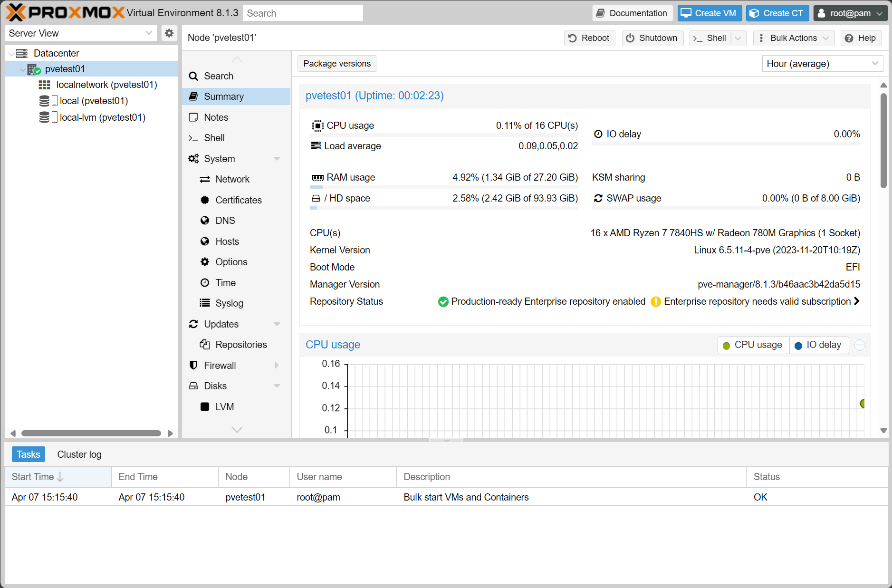Sort tasks by Start Time column
The height and width of the screenshot is (588, 892).
coord(36,476)
